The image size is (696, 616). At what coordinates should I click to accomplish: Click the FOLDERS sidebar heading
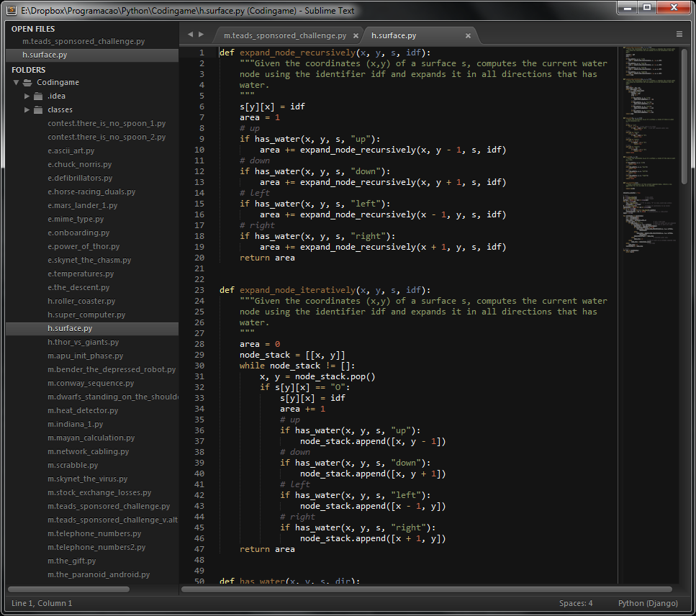coord(28,70)
